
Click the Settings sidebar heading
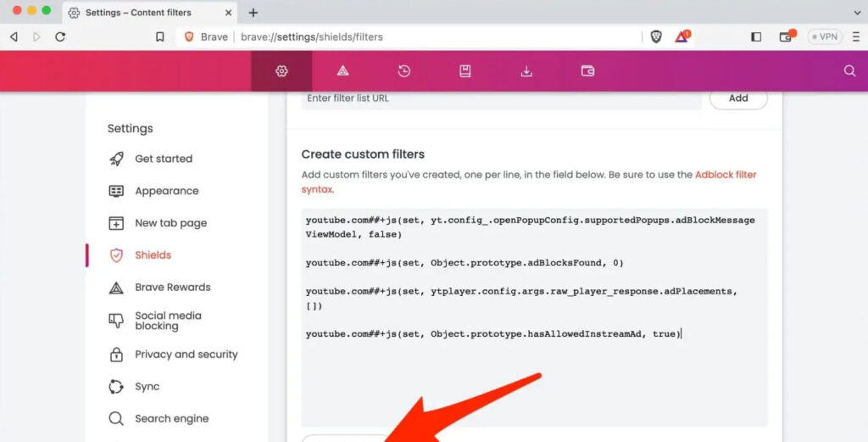tap(130, 128)
